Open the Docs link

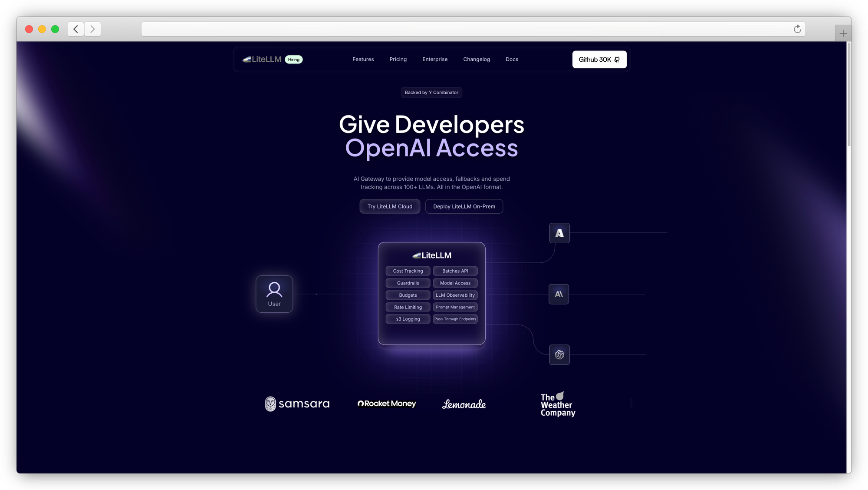[512, 60]
